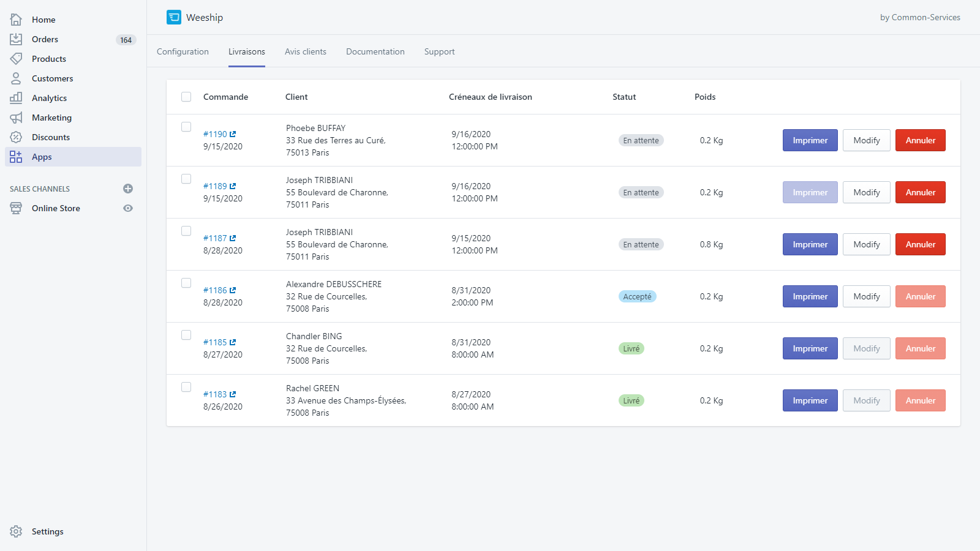980x551 pixels.
Task: Check the box for order #1186
Action: pyautogui.click(x=186, y=283)
